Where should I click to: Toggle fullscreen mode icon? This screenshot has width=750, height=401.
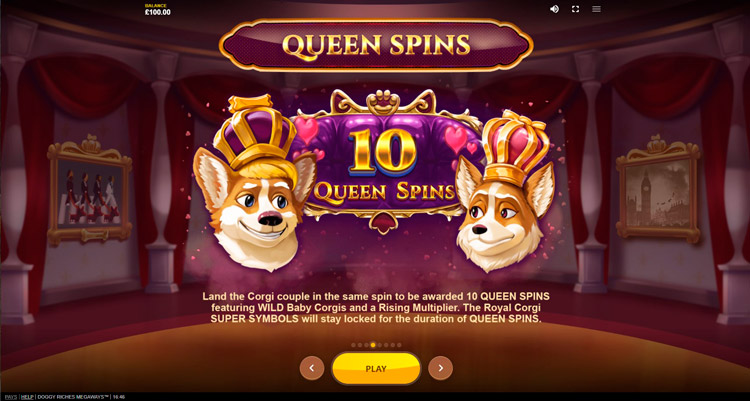tap(575, 9)
